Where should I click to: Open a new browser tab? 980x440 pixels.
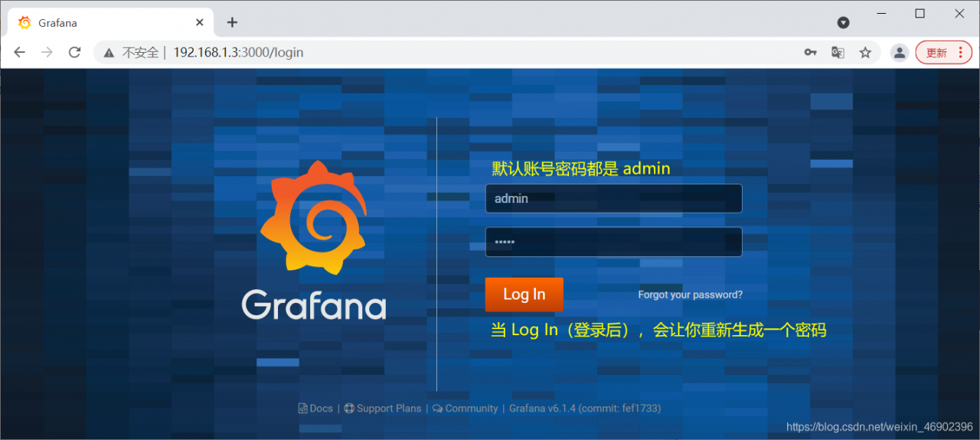[232, 22]
